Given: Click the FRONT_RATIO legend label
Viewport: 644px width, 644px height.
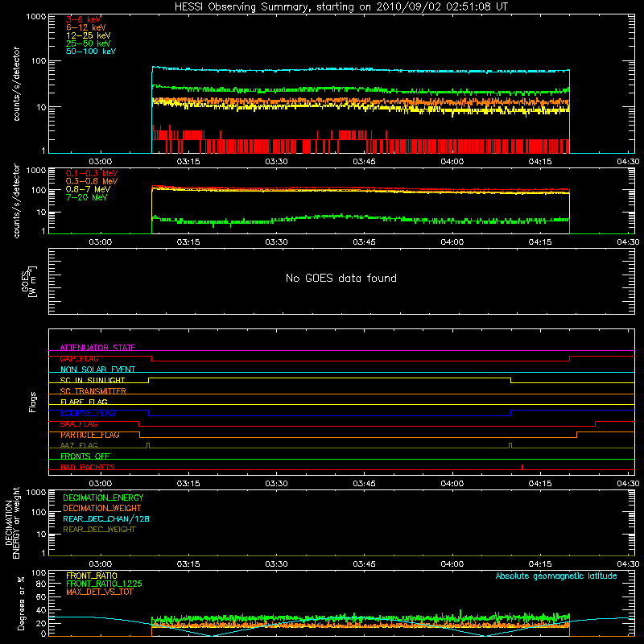Looking at the screenshot, I should pos(92,576).
